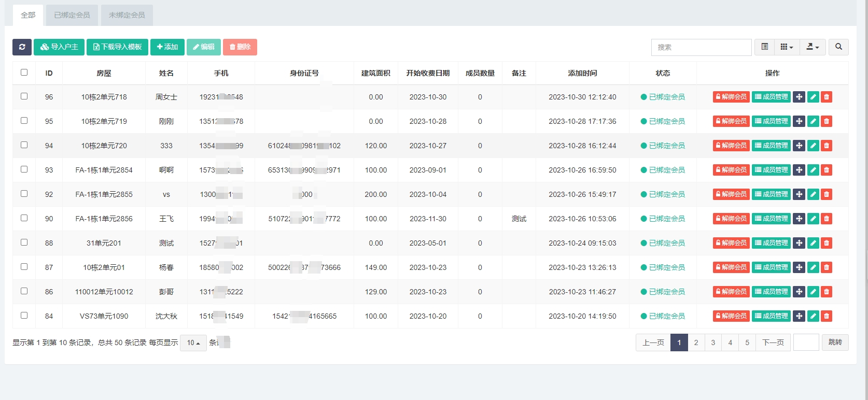This screenshot has height=400, width=868.
Task: Click the red trash icon for row 90
Action: (x=827, y=219)
